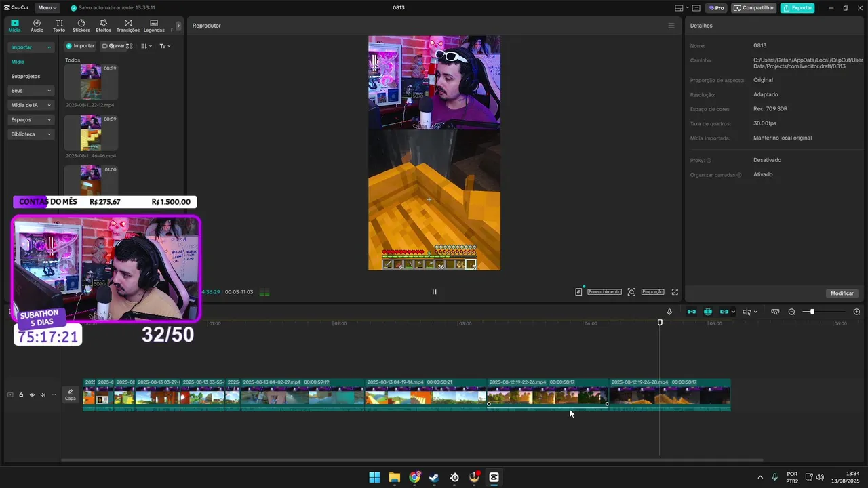Select the media clip with duration 01:00
The width and height of the screenshot is (868, 488).
coord(91,180)
